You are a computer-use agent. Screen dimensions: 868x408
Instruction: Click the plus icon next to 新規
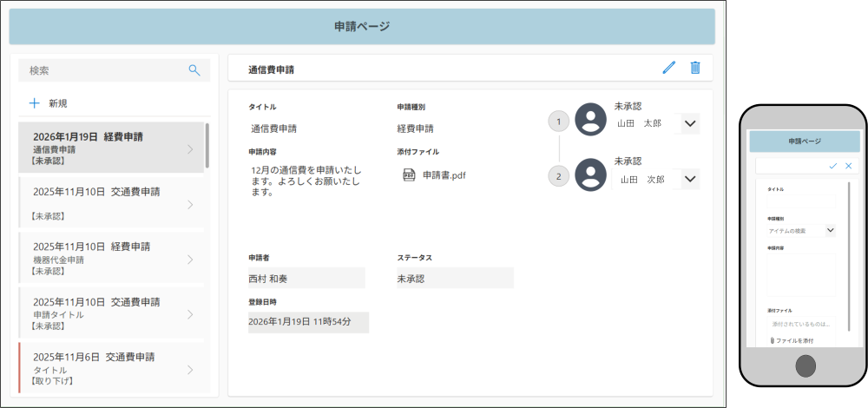pyautogui.click(x=35, y=103)
